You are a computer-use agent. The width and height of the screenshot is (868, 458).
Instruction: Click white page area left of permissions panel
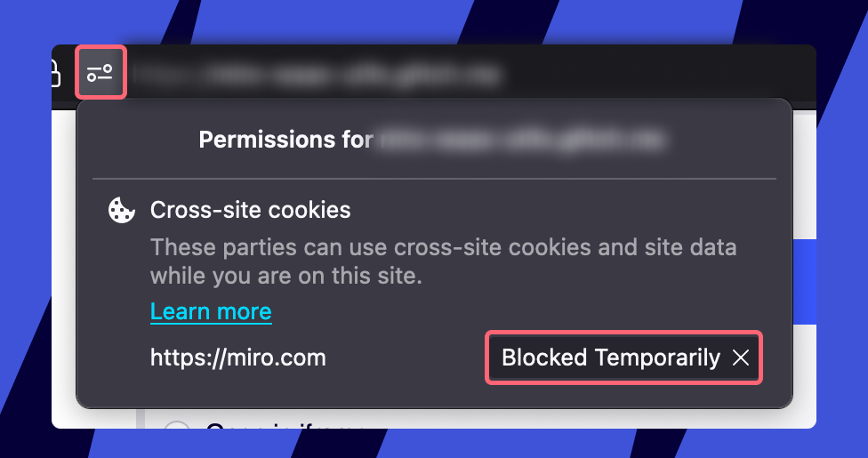[x=63, y=267]
